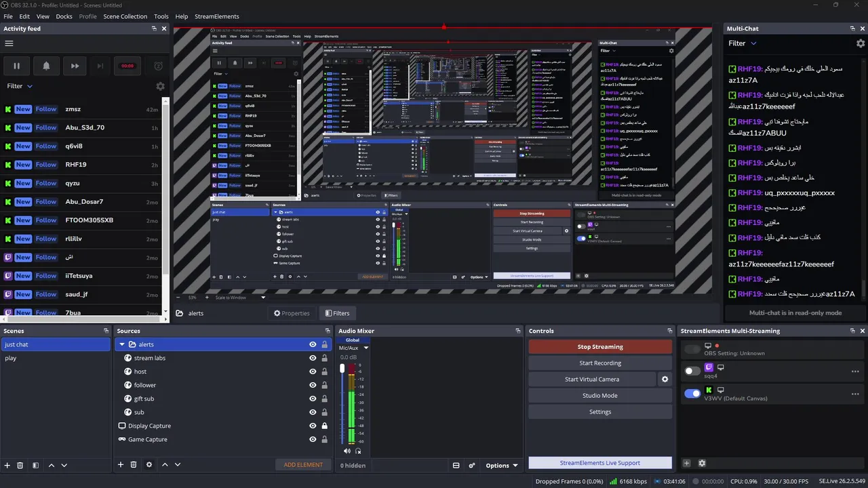Image resolution: width=868 pixels, height=488 pixels.
Task: Open the Audio Mixer Options dropdown
Action: click(x=502, y=466)
